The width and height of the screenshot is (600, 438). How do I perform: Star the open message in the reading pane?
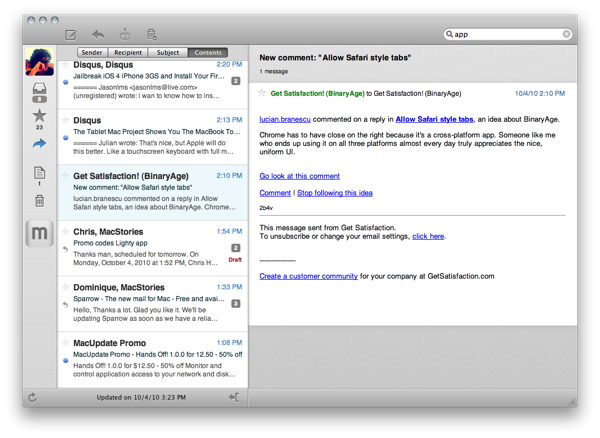(262, 93)
